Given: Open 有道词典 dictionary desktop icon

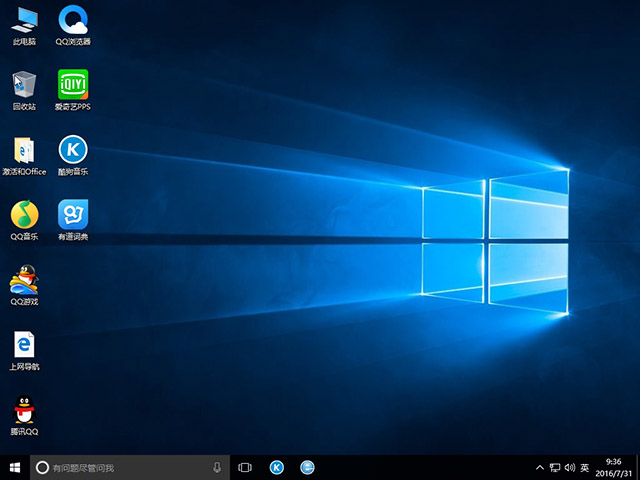Looking at the screenshot, I should (72, 214).
